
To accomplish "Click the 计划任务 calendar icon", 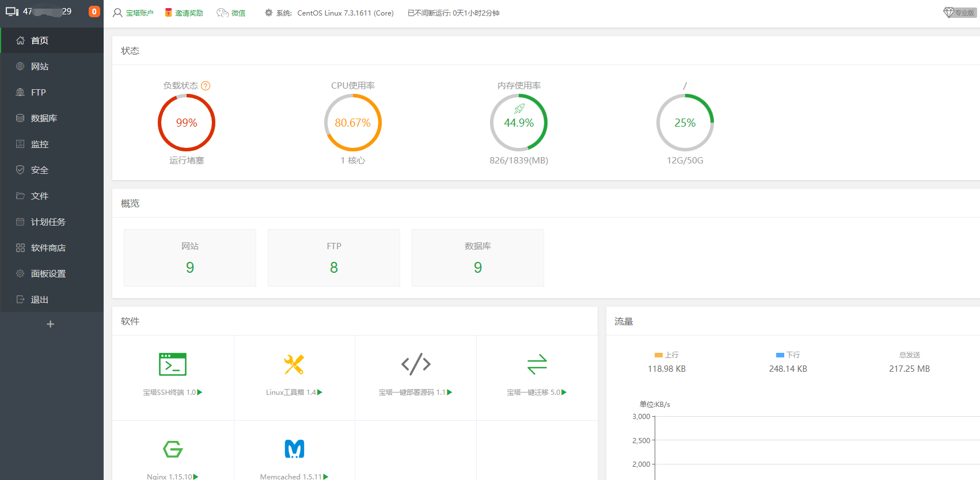I will click(20, 222).
